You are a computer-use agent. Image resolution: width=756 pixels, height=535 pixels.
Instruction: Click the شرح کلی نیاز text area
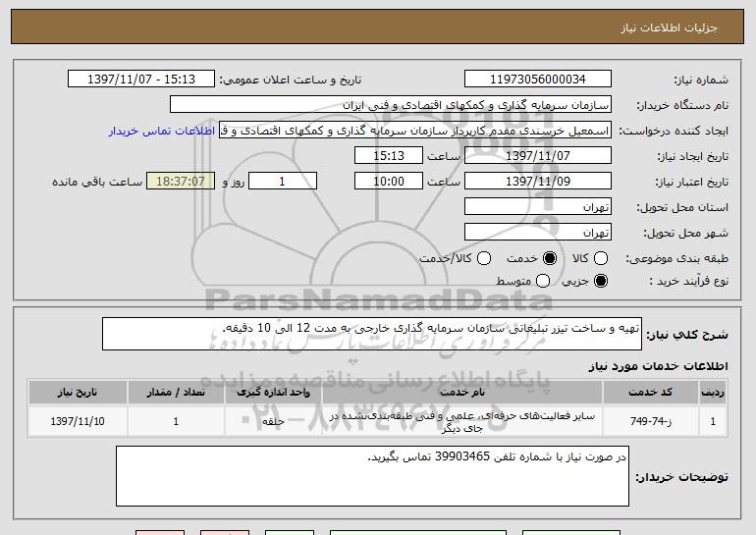(x=372, y=334)
